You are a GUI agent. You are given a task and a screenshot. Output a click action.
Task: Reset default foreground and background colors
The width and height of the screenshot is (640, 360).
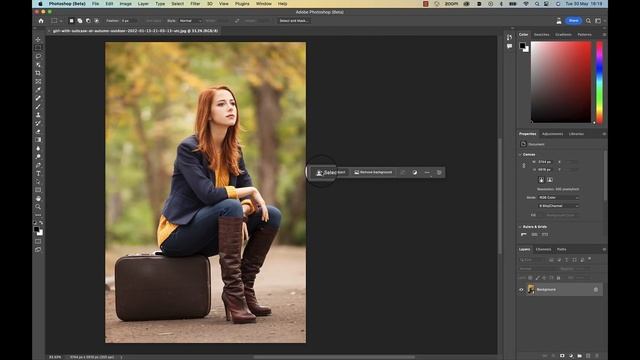[x=35, y=223]
